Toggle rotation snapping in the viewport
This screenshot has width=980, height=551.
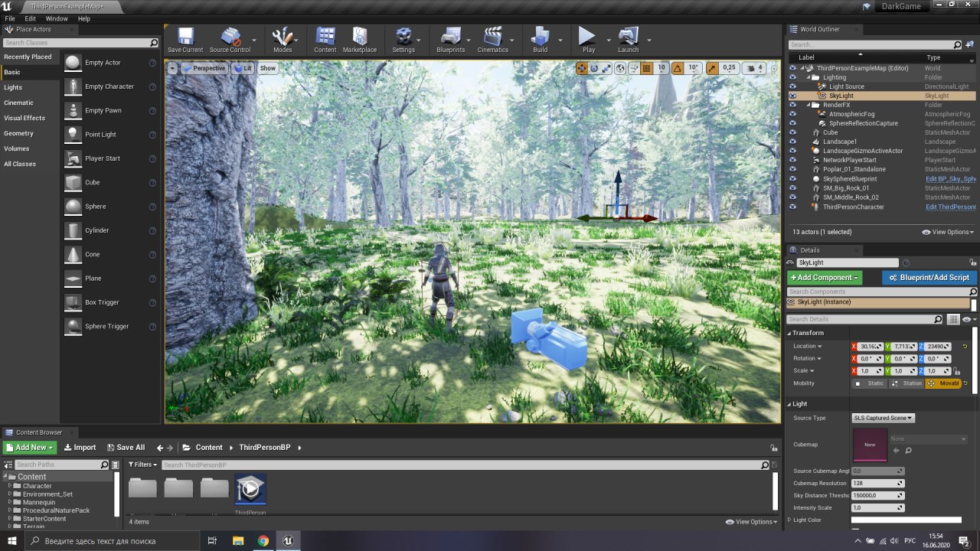click(678, 68)
